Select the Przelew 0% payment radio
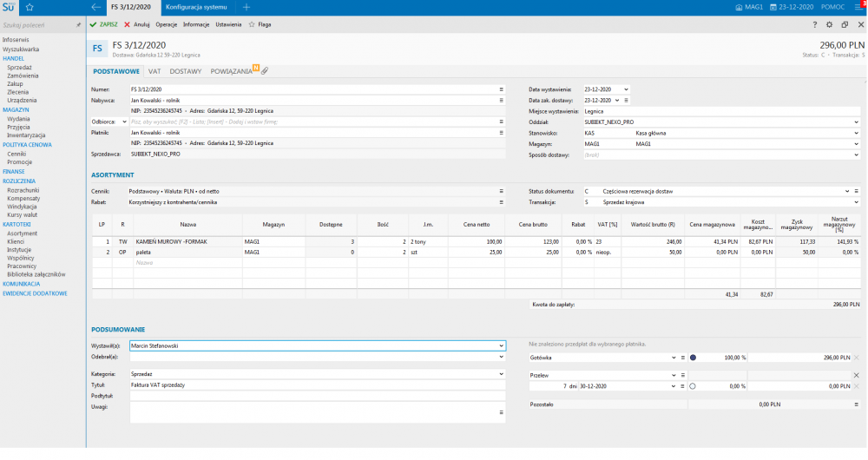Image resolution: width=868 pixels, height=460 pixels. tap(693, 386)
